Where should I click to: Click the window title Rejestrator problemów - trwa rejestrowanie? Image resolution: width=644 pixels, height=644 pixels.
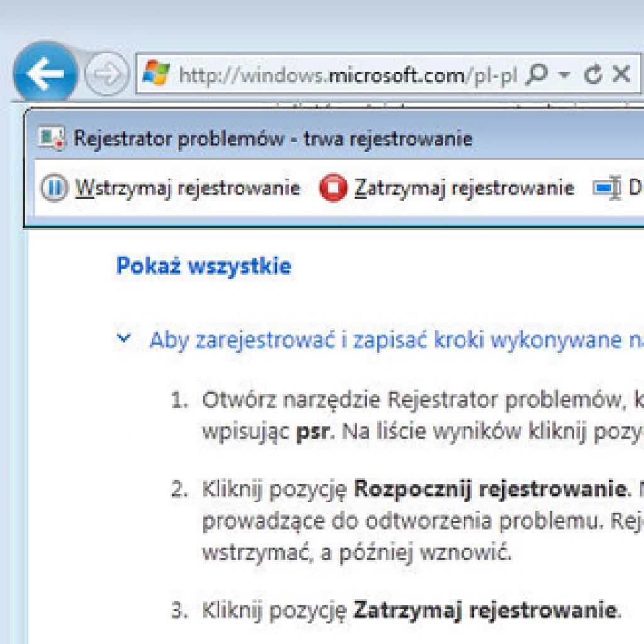point(273,139)
